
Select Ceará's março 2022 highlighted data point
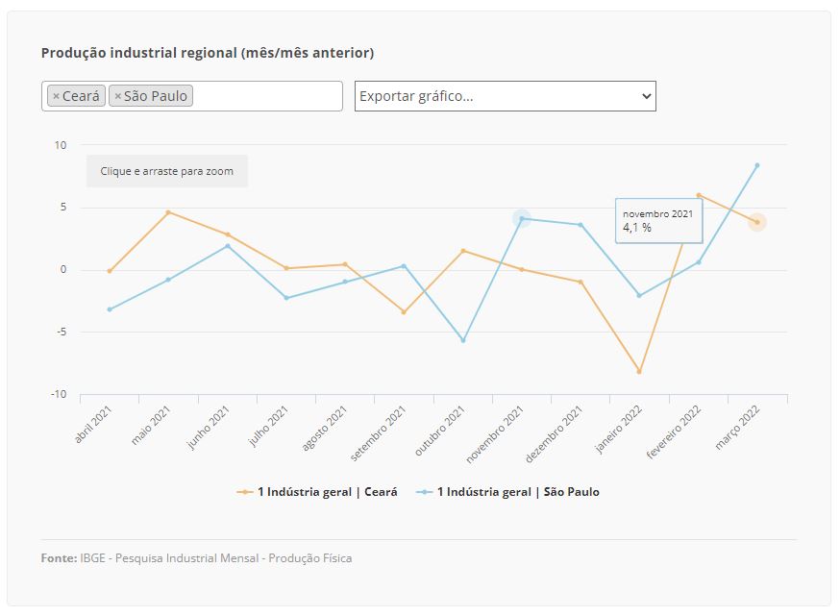pyautogui.click(x=757, y=222)
